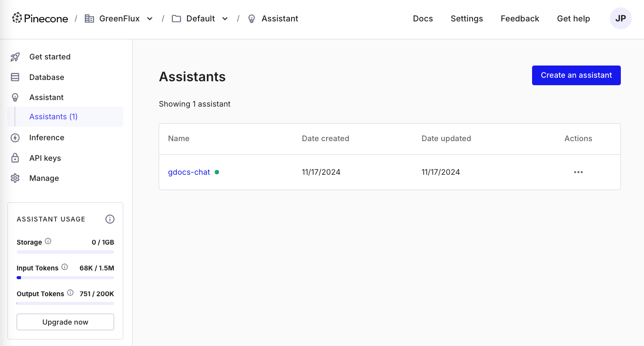Show info for Input Tokens usage
This screenshot has height=346, width=644.
[x=65, y=267]
